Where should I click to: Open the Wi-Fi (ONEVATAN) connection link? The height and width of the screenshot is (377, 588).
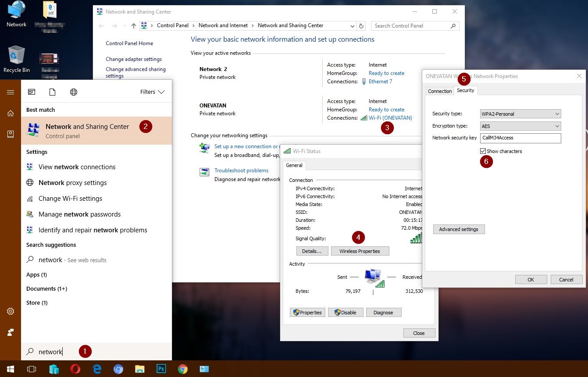[390, 118]
